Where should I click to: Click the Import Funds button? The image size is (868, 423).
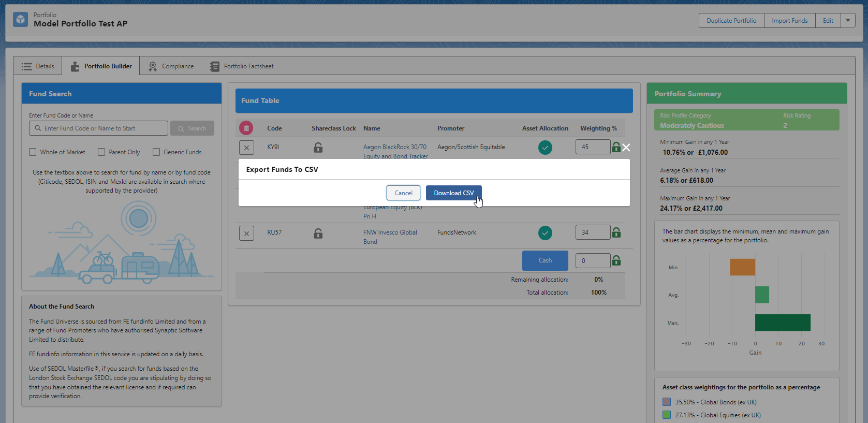(790, 21)
